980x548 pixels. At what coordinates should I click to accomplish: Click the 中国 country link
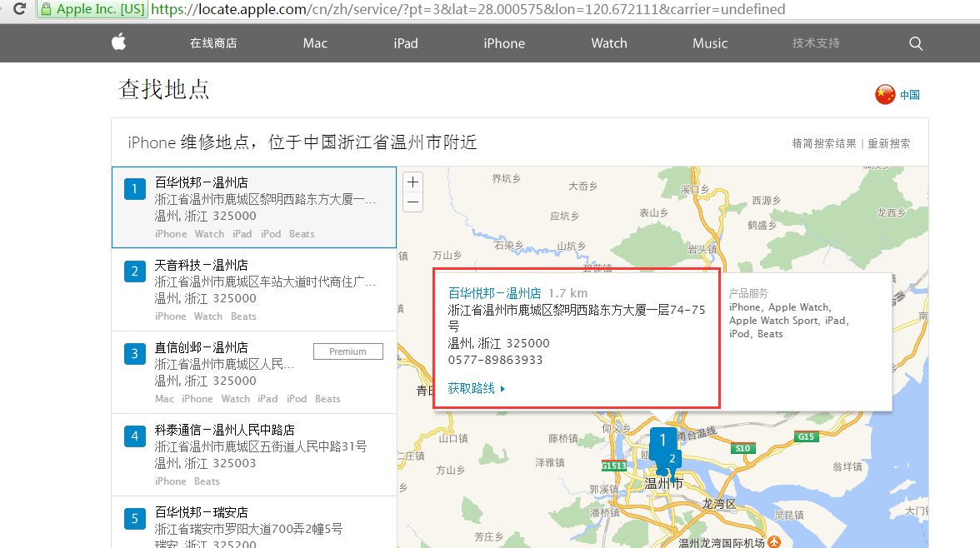[909, 95]
